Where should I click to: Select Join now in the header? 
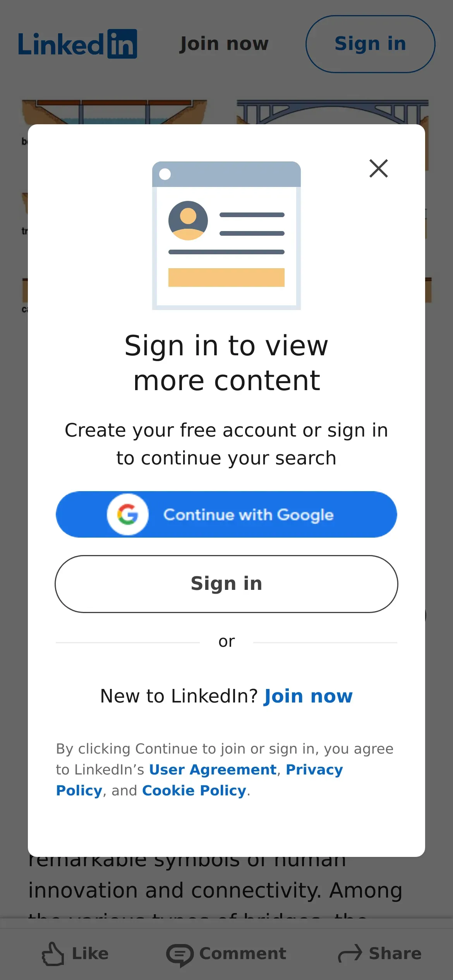click(224, 44)
